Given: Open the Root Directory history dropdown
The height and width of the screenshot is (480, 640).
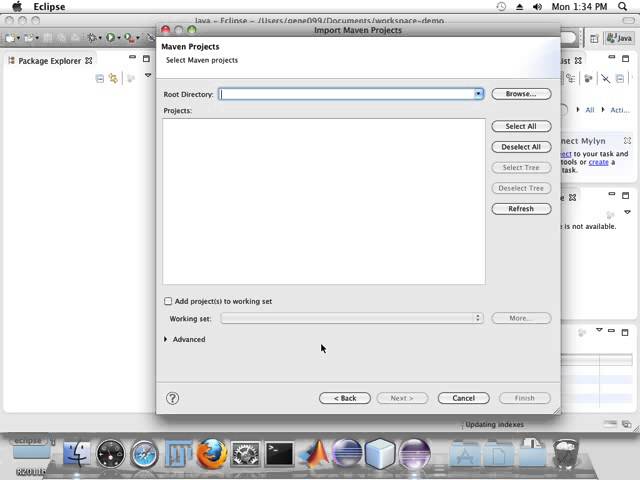Looking at the screenshot, I should click(478, 94).
